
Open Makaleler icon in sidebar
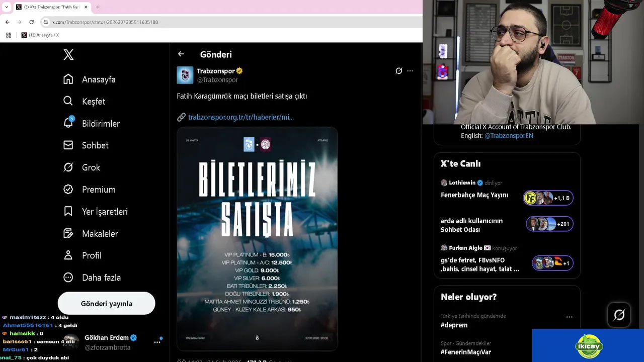[x=68, y=233]
